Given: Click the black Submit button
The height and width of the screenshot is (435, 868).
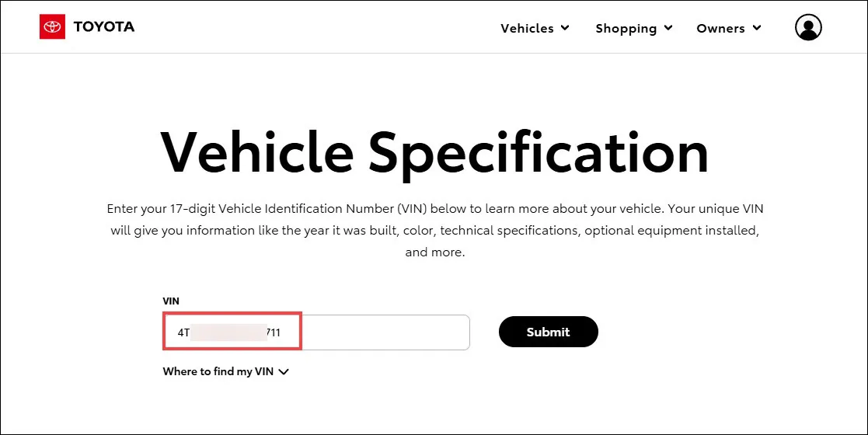Looking at the screenshot, I should point(548,332).
